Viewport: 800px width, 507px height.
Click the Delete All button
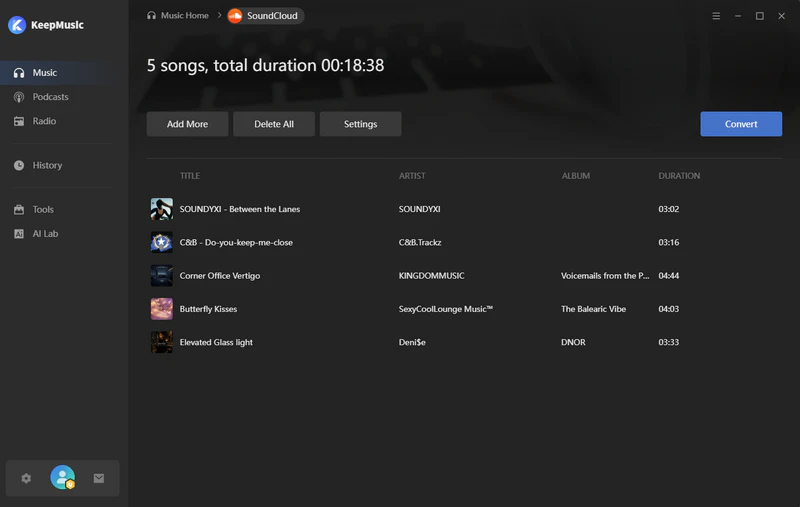274,124
